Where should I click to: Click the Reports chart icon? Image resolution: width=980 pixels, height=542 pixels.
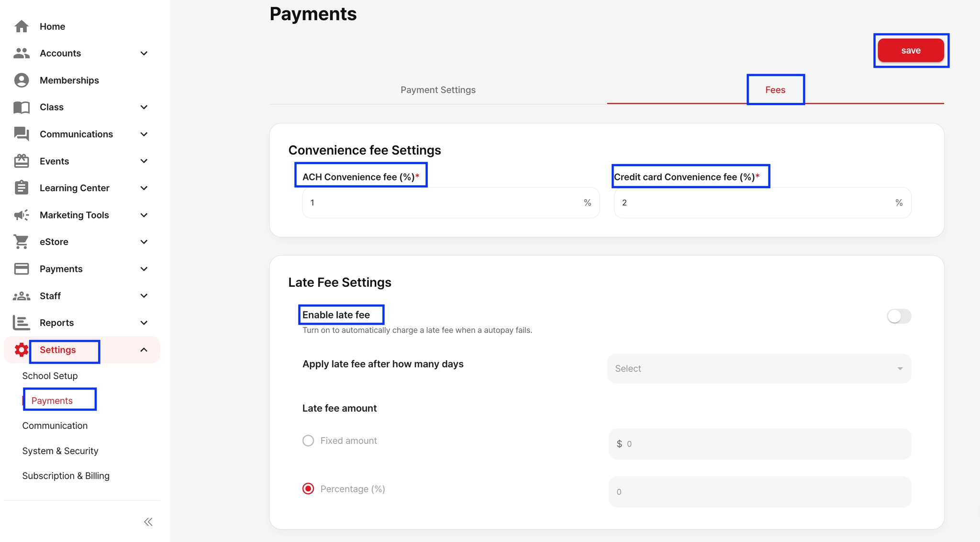[x=22, y=323]
